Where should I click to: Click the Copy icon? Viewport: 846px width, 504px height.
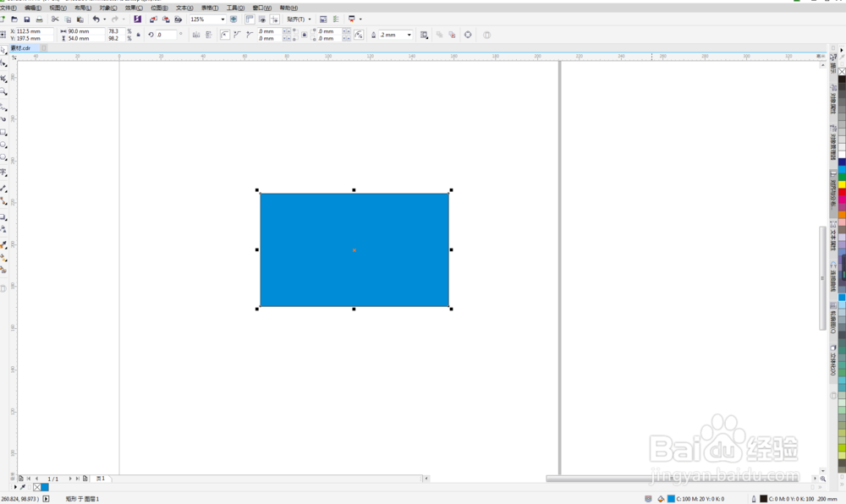pos(68,19)
